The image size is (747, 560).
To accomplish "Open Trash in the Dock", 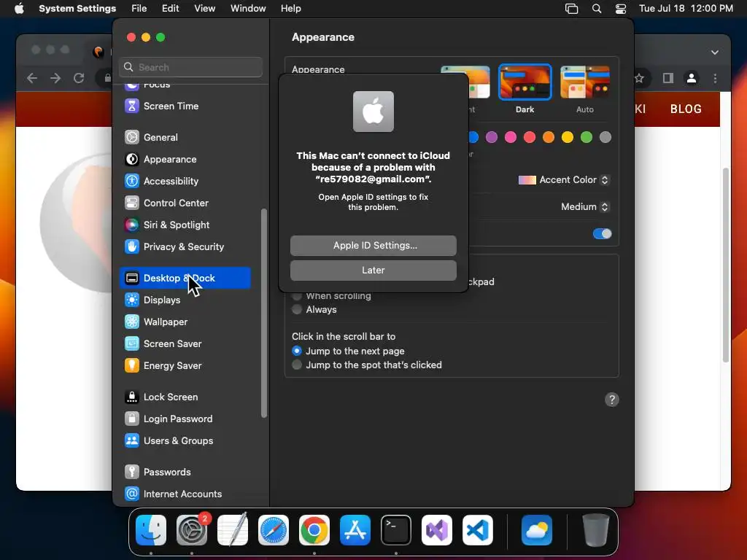I will coord(595,530).
